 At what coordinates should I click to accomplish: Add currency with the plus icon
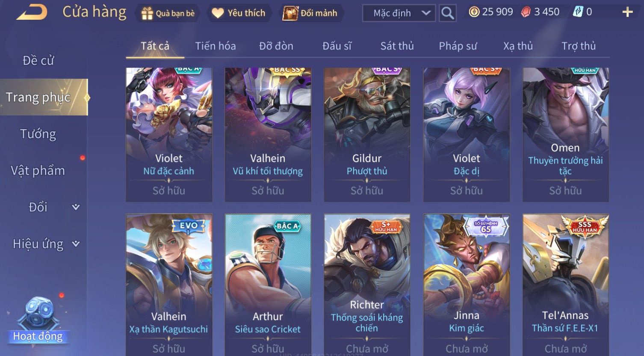627,12
